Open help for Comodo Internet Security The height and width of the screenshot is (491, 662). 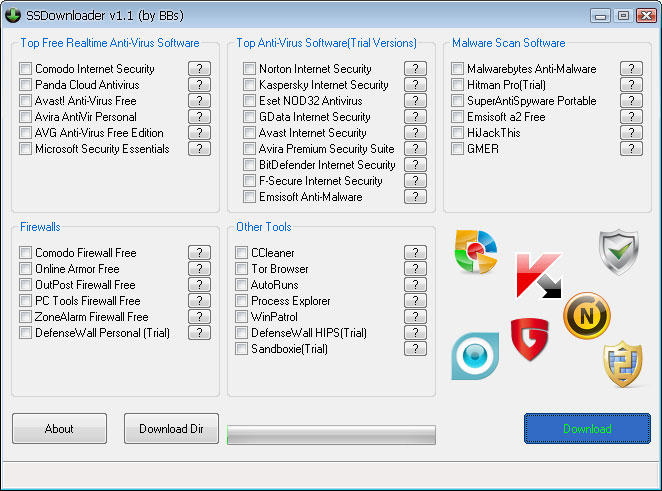click(199, 68)
